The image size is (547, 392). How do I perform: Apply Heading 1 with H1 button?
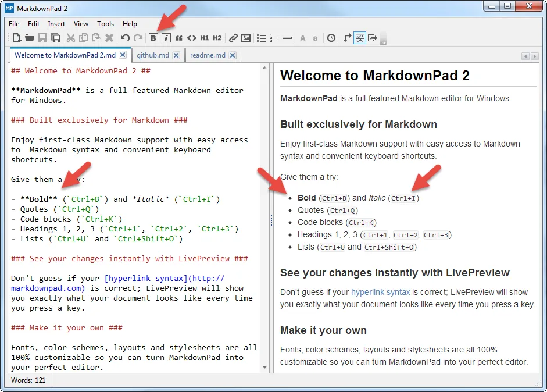(205, 38)
